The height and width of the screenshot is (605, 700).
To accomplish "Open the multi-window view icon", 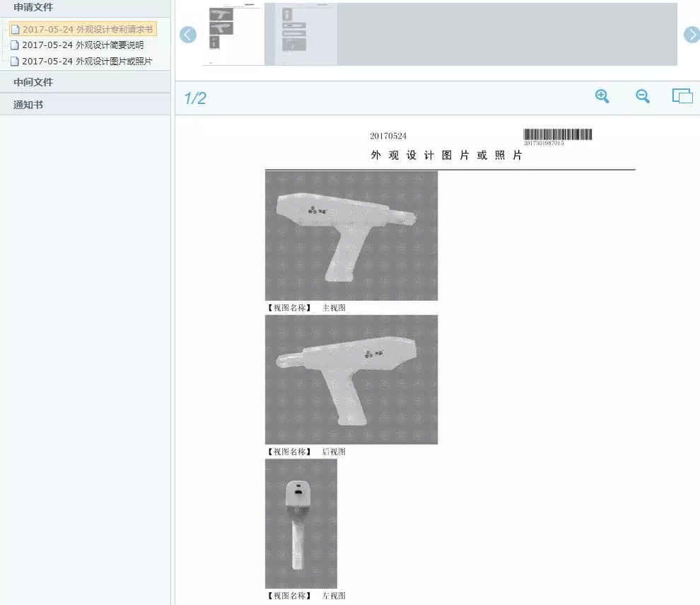I will tap(682, 96).
